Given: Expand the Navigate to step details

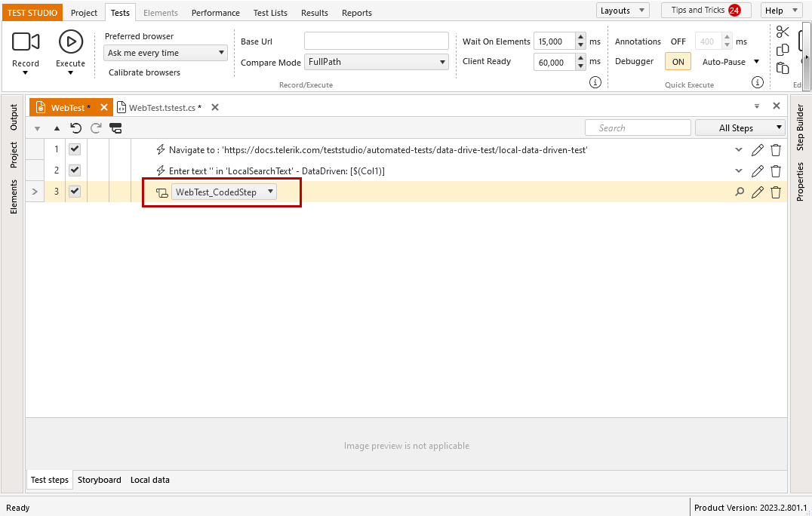Looking at the screenshot, I should (739, 150).
